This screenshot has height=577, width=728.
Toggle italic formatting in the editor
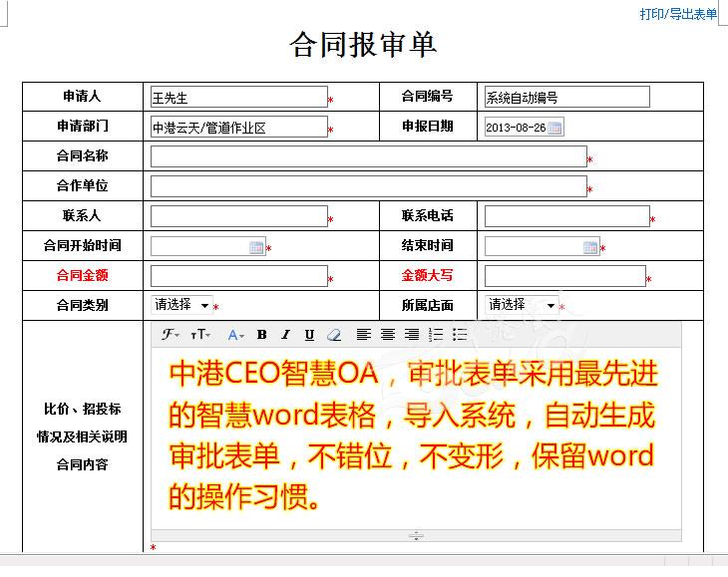pyautogui.click(x=285, y=335)
